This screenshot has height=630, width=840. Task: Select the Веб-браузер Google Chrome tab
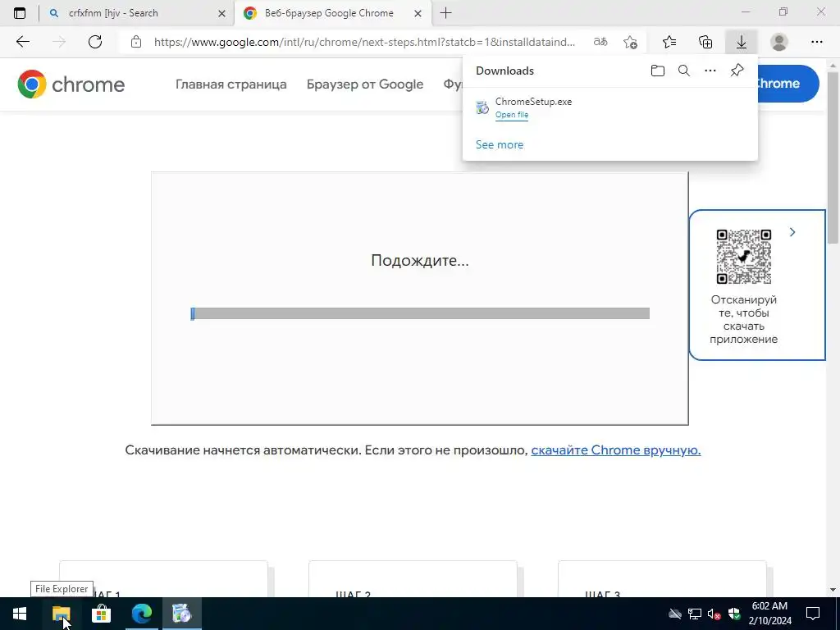(x=333, y=13)
